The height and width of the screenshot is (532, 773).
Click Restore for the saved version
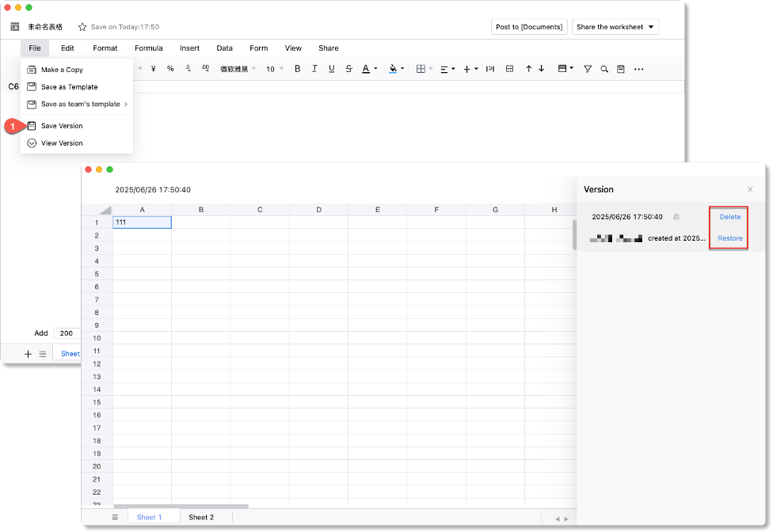point(729,238)
